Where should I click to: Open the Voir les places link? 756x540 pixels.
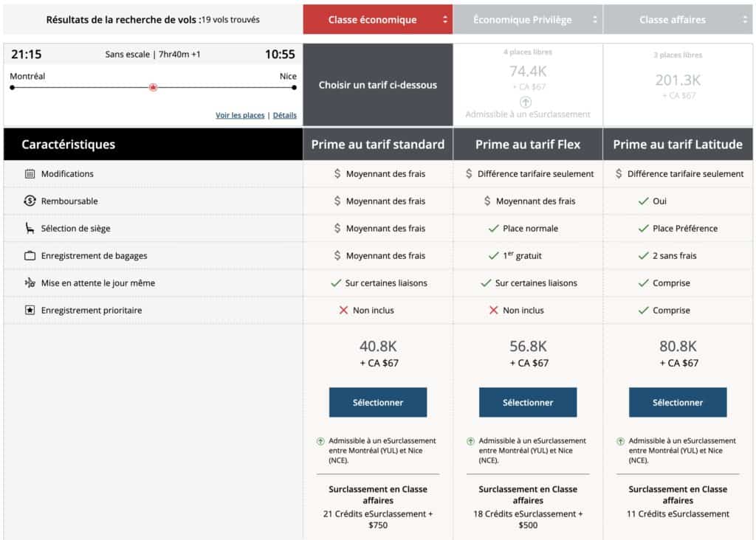click(239, 116)
